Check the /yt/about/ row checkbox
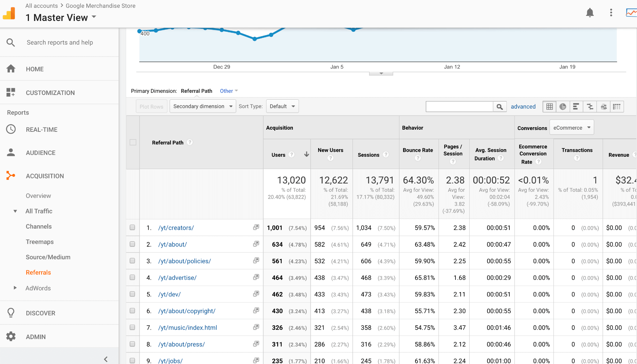The width and height of the screenshot is (637, 364). [x=132, y=244]
